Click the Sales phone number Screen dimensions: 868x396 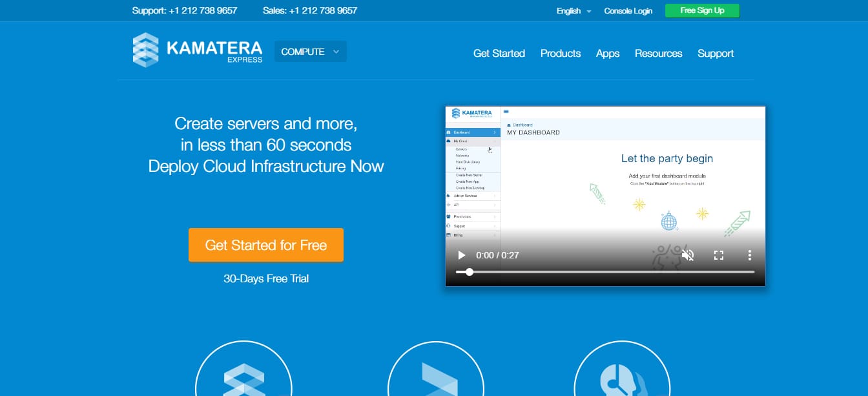pyautogui.click(x=310, y=10)
